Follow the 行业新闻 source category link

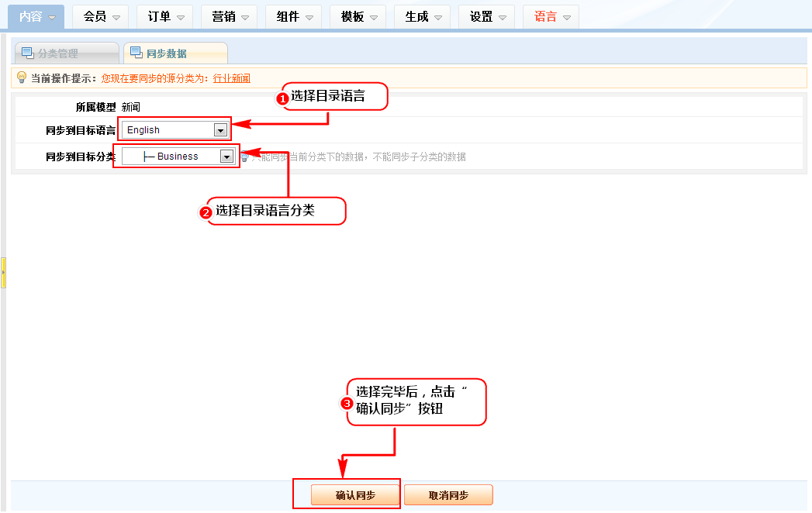point(231,78)
